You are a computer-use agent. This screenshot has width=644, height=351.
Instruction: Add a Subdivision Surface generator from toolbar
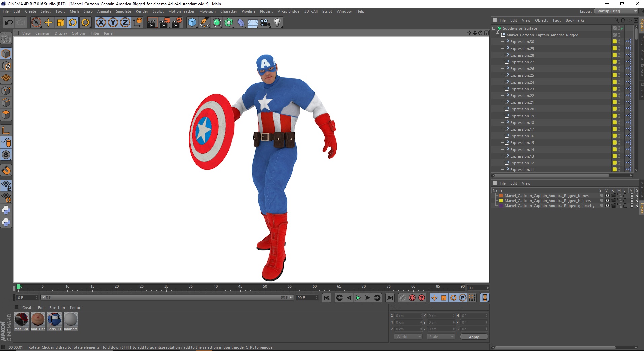click(x=217, y=23)
